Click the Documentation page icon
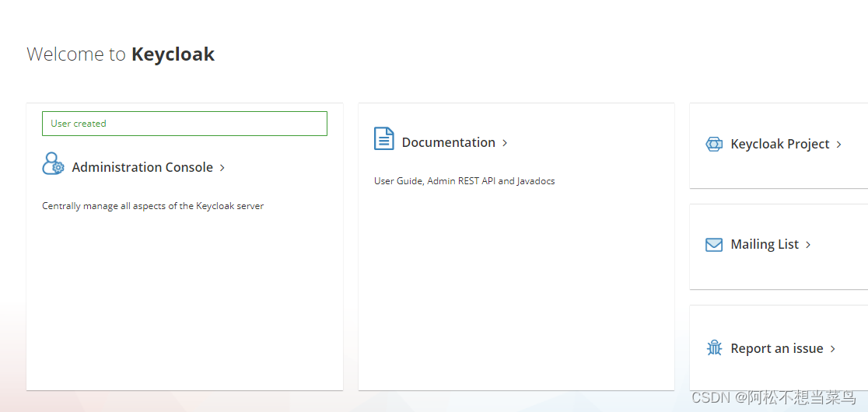The image size is (868, 412). pyautogui.click(x=384, y=138)
